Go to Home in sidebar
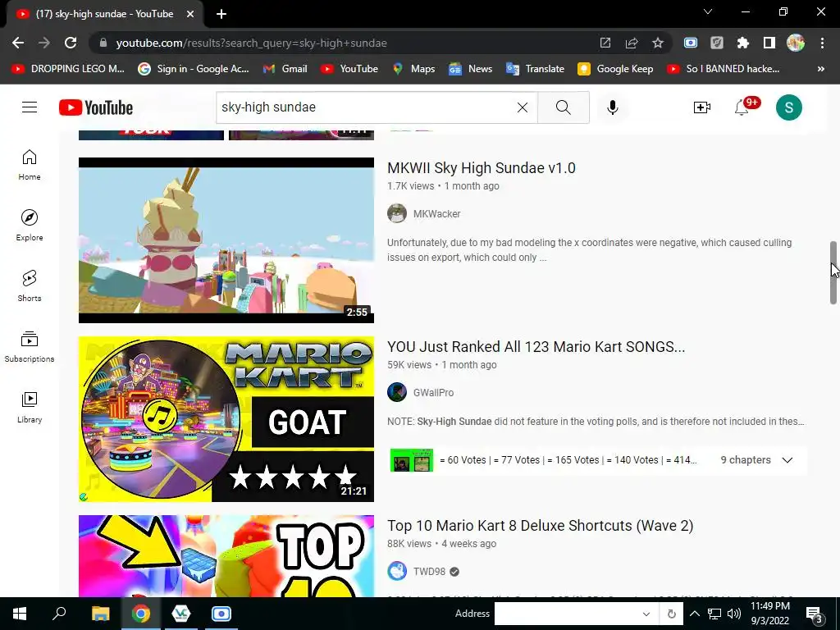Viewport: 840px width, 630px height. point(30,165)
